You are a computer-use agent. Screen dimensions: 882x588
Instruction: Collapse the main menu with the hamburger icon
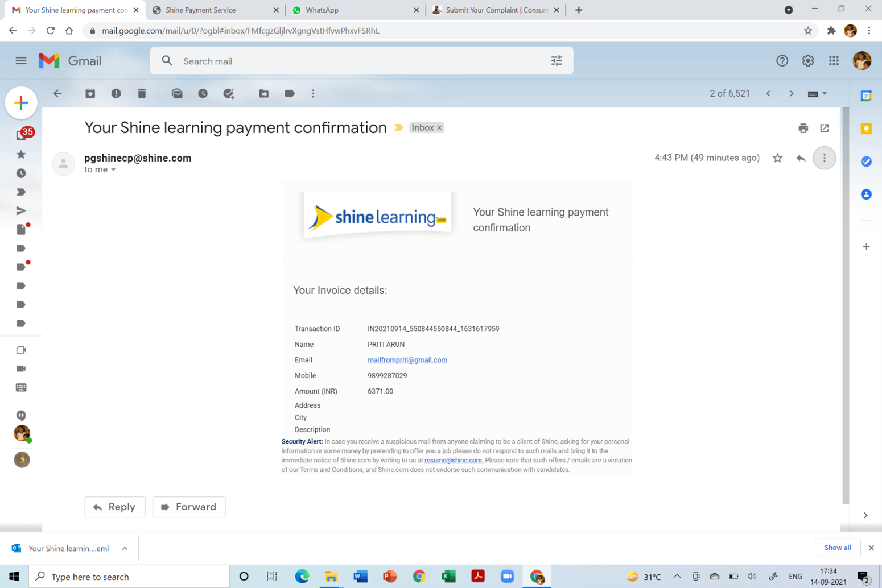pos(21,61)
